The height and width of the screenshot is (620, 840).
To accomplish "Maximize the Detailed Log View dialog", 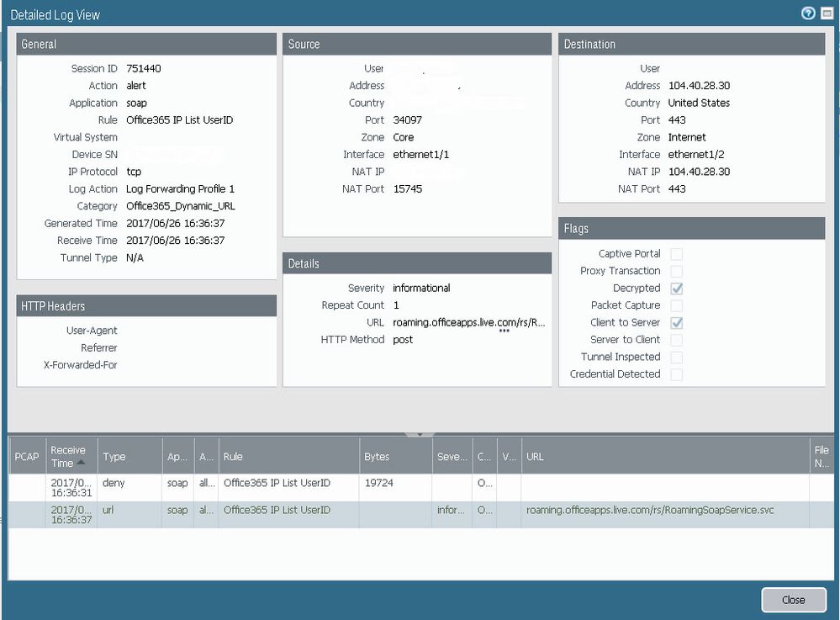I will point(827,13).
